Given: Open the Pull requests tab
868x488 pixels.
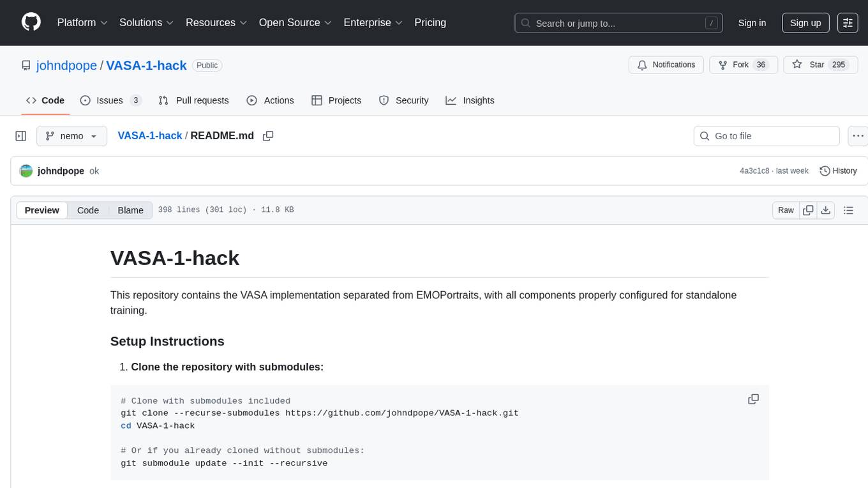Looking at the screenshot, I should tap(193, 100).
